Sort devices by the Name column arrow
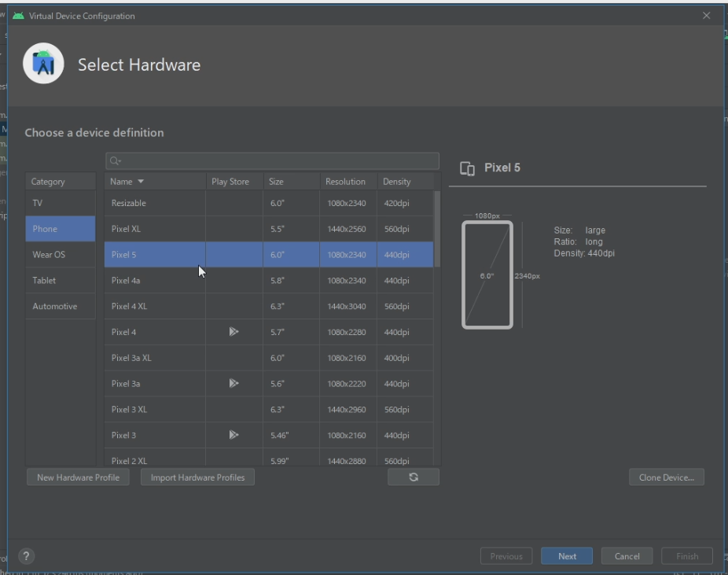Screen dimensions: 728x575 click(141, 182)
